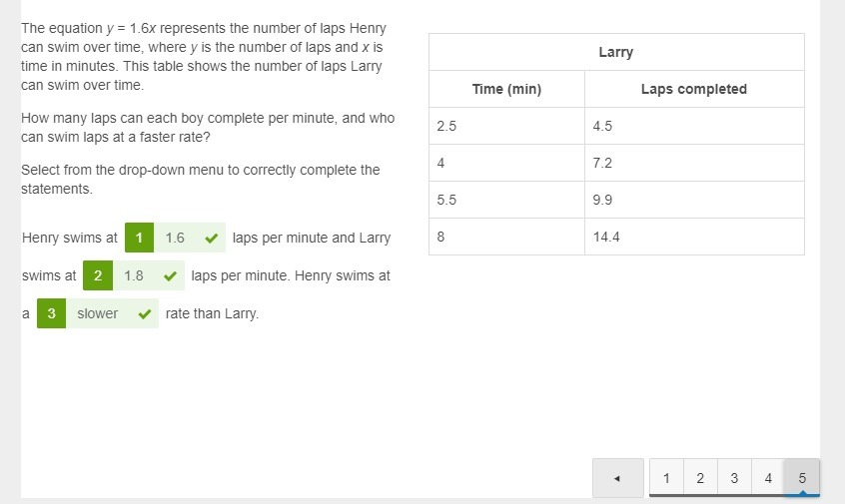Click green number 2 badge
This screenshot has height=504, width=845.
point(98,275)
